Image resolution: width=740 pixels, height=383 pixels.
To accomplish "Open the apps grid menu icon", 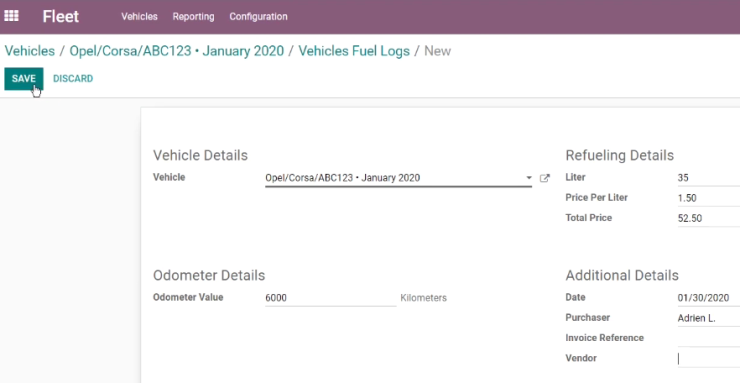I will pos(11,16).
